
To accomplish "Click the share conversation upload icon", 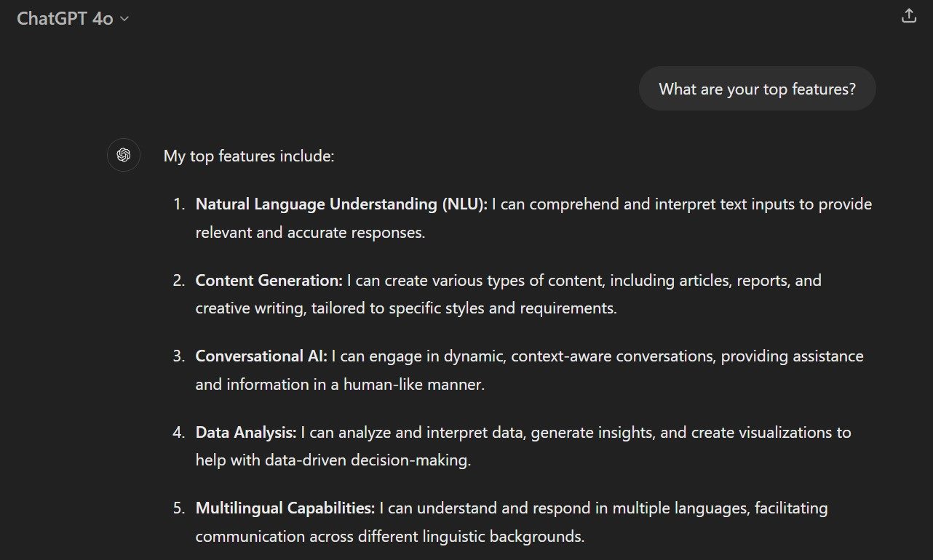I will pyautogui.click(x=908, y=16).
